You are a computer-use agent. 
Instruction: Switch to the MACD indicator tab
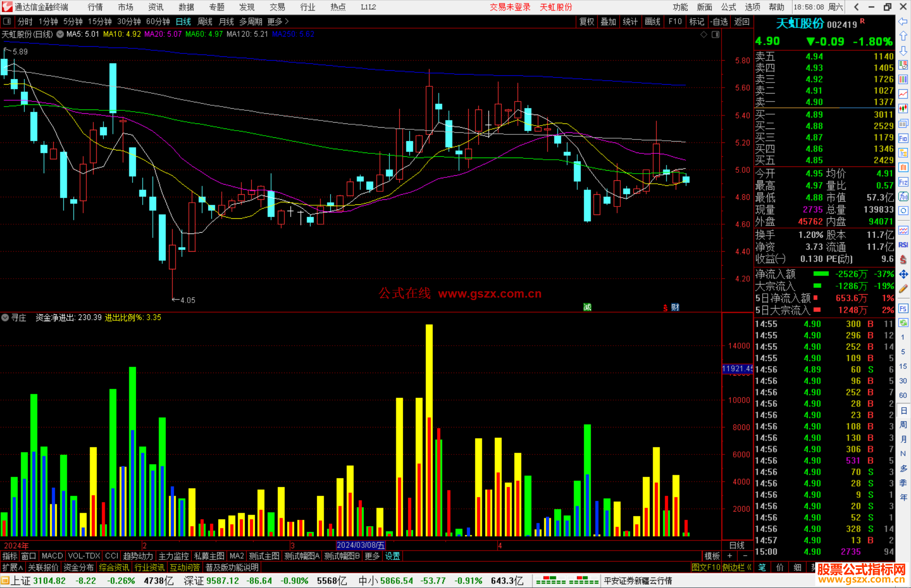tap(52, 556)
